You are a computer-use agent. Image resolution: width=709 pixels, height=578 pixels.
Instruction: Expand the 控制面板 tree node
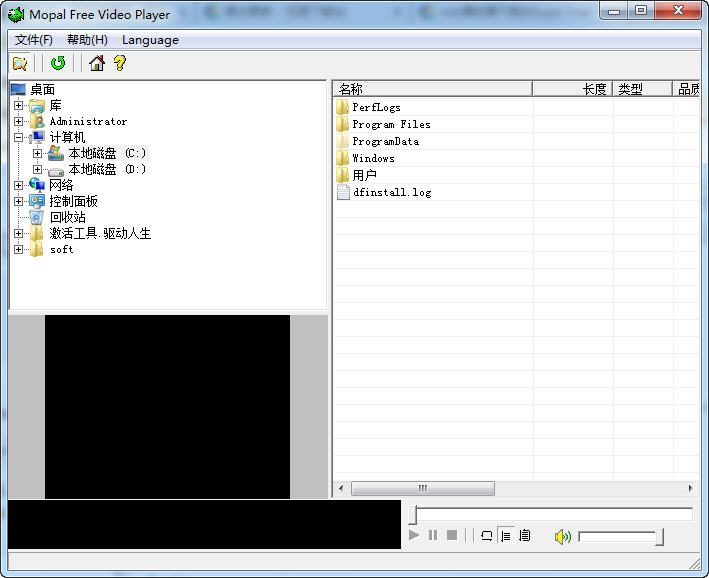click(x=18, y=201)
